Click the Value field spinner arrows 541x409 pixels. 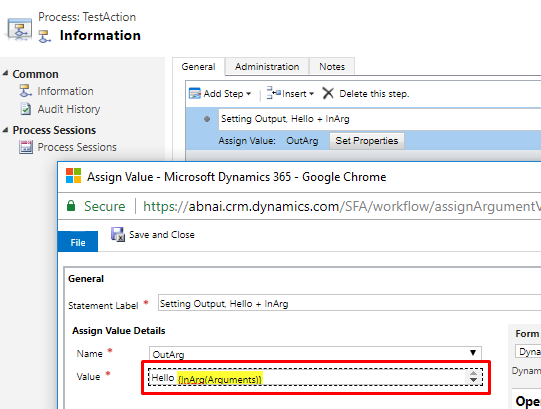tap(473, 377)
